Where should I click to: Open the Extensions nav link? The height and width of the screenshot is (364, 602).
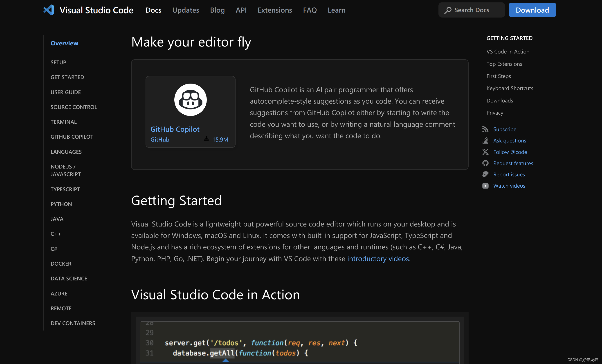275,10
